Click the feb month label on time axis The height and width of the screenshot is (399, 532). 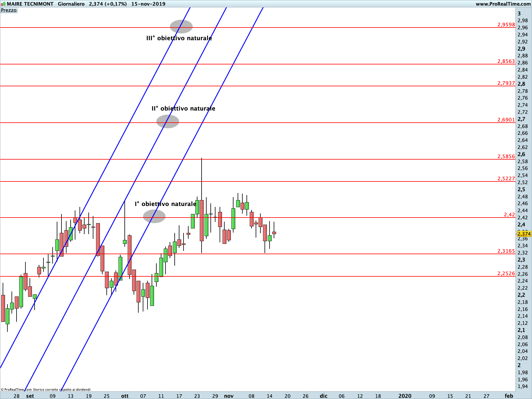(x=509, y=396)
